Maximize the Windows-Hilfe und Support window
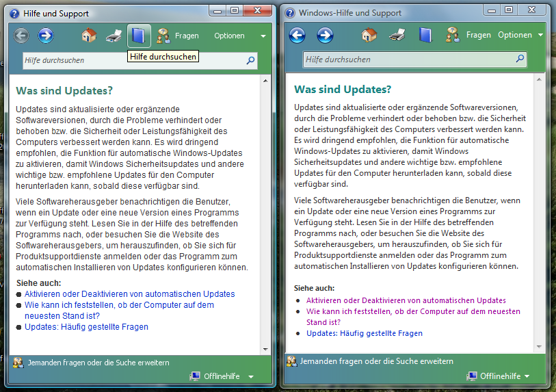The height and width of the screenshot is (392, 556). tap(509, 10)
